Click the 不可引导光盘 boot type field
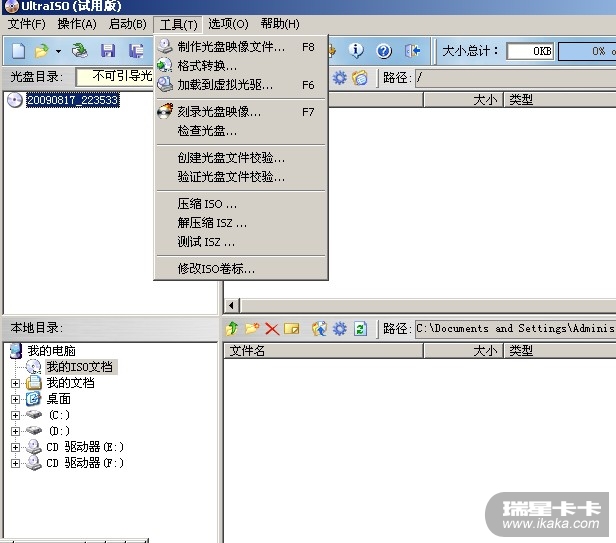The height and width of the screenshot is (543, 616). 115,77
